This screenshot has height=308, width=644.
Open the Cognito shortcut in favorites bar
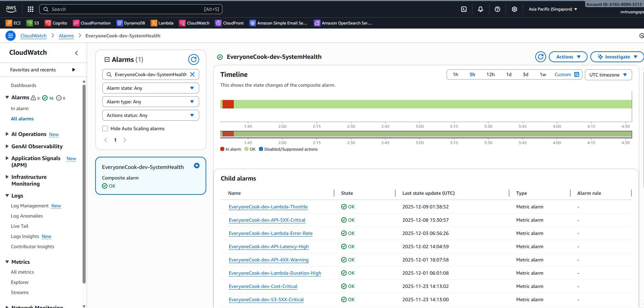tap(56, 23)
